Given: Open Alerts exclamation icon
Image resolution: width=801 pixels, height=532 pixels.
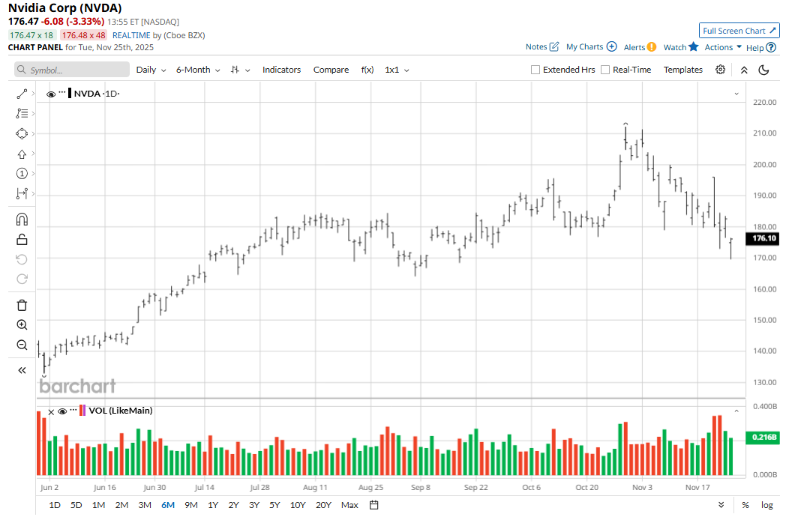Looking at the screenshot, I should (651, 47).
